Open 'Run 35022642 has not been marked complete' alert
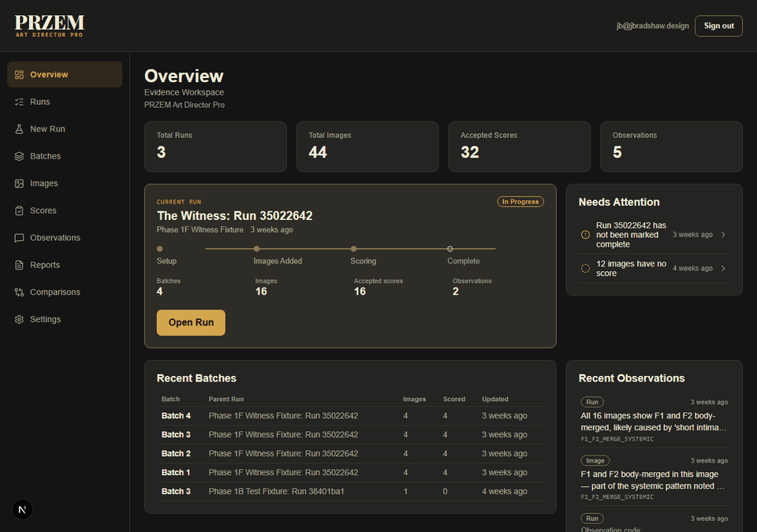This screenshot has width=757, height=532. 654,235
